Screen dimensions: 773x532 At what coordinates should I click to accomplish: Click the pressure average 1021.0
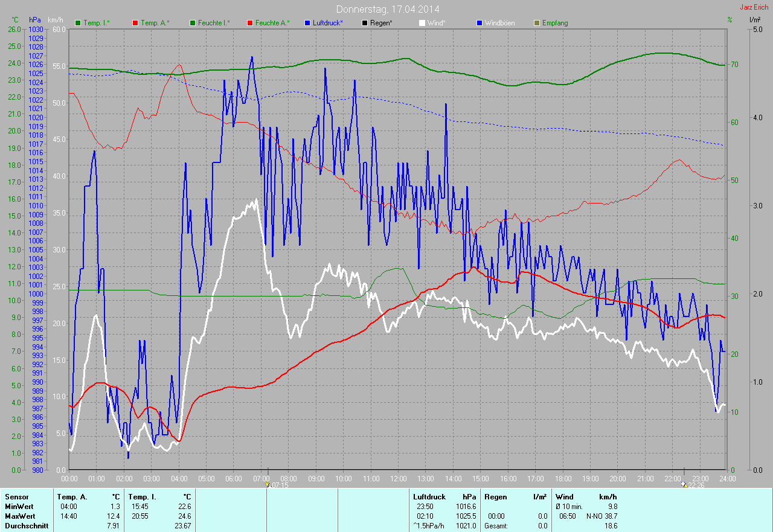tap(466, 526)
